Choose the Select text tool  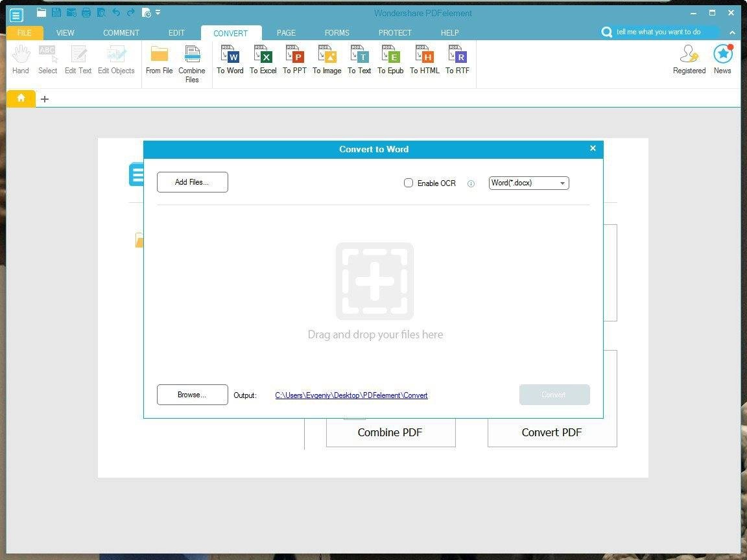click(47, 60)
